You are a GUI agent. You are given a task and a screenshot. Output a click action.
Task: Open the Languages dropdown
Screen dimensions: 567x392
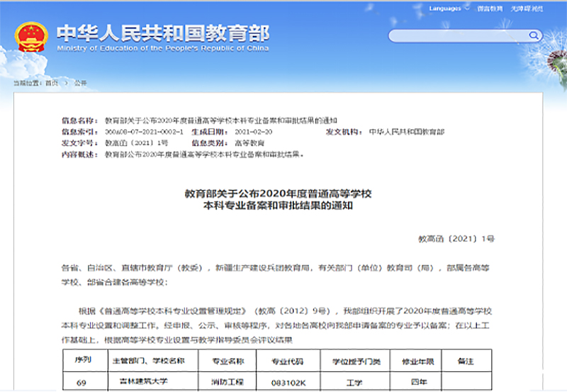click(449, 9)
